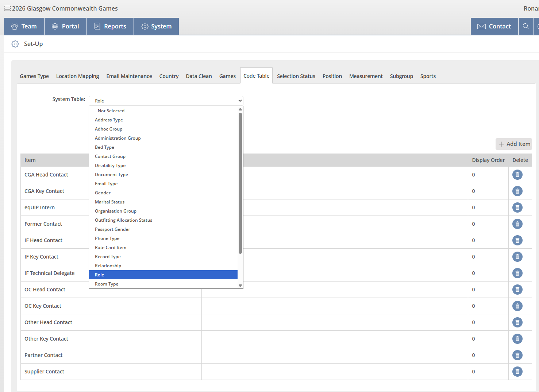
Task: Click the Set-Up gear icon
Action: [x=15, y=44]
